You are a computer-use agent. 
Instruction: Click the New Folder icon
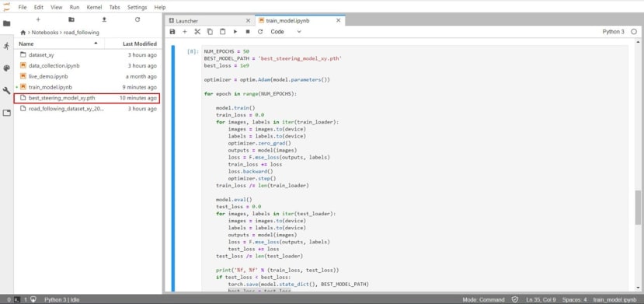(x=71, y=19)
